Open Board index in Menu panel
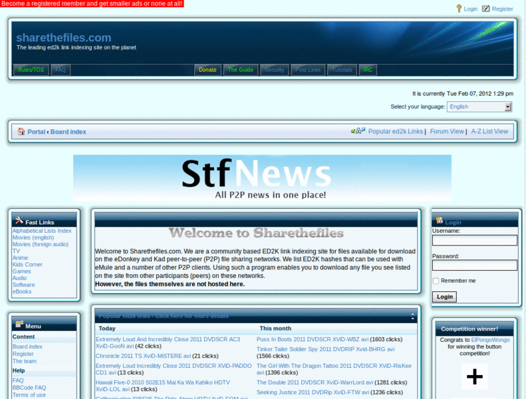The width and height of the screenshot is (532, 399). coord(27,346)
